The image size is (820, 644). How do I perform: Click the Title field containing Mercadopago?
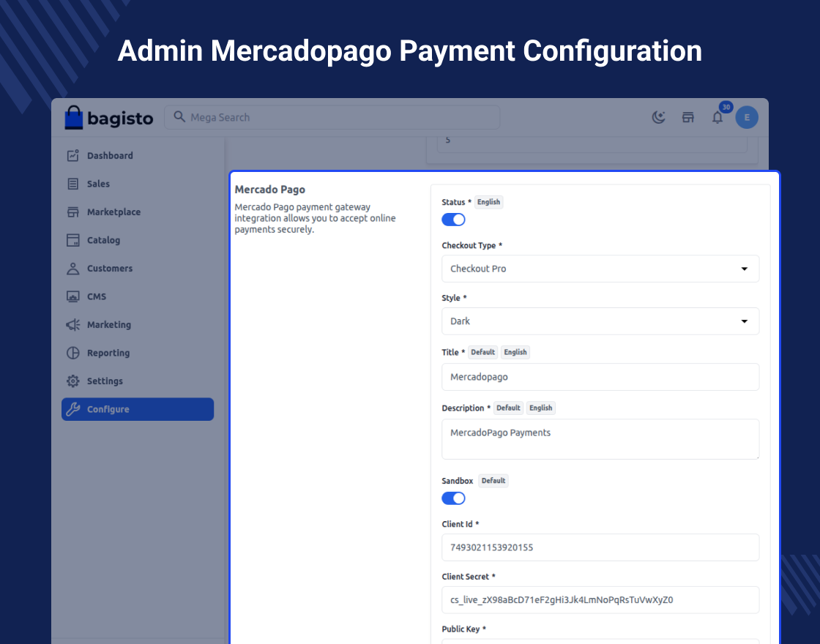click(x=600, y=377)
